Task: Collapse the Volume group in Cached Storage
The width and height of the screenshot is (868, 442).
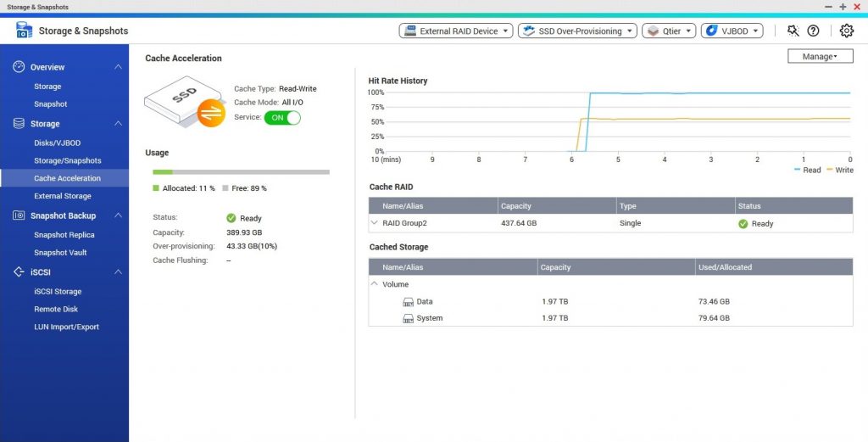Action: point(375,283)
